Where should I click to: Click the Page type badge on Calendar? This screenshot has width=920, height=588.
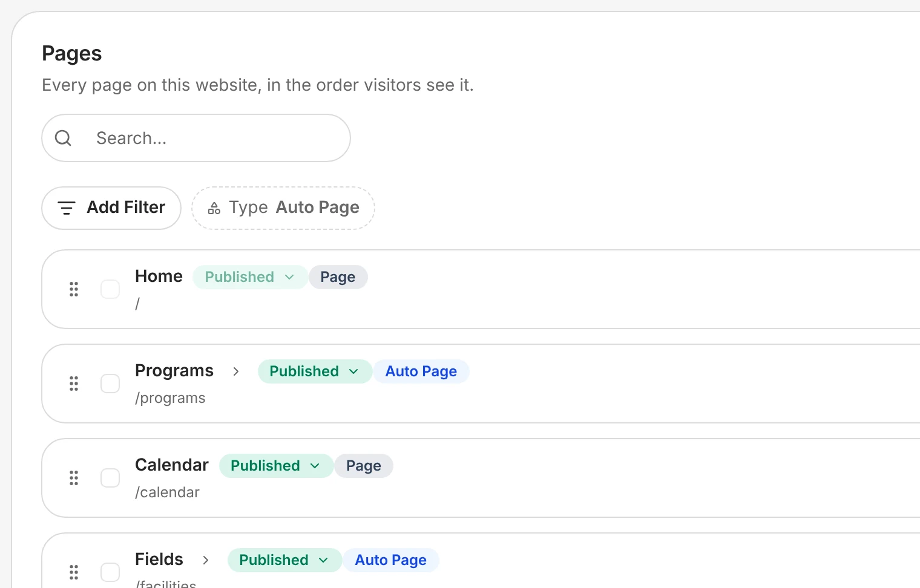364,466
